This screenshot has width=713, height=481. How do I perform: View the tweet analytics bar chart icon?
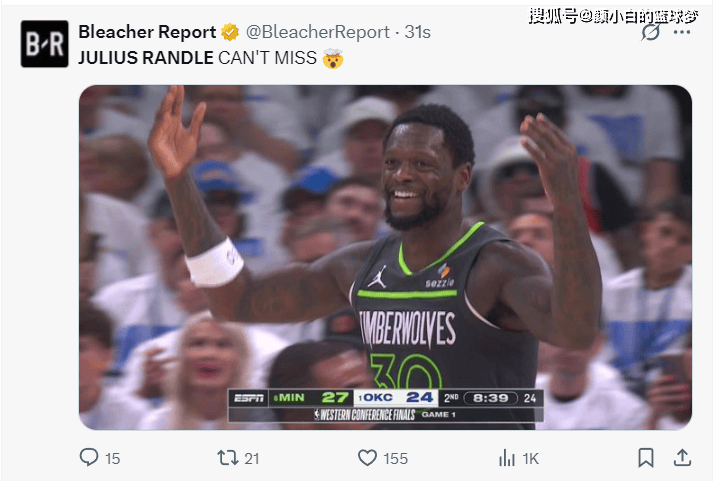(x=507, y=458)
